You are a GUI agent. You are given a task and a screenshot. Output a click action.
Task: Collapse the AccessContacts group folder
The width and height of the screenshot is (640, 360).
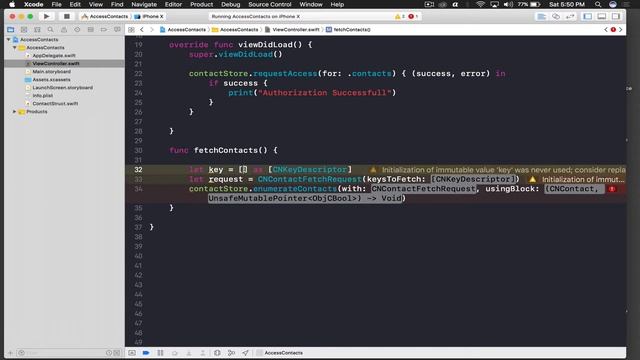pos(15,47)
